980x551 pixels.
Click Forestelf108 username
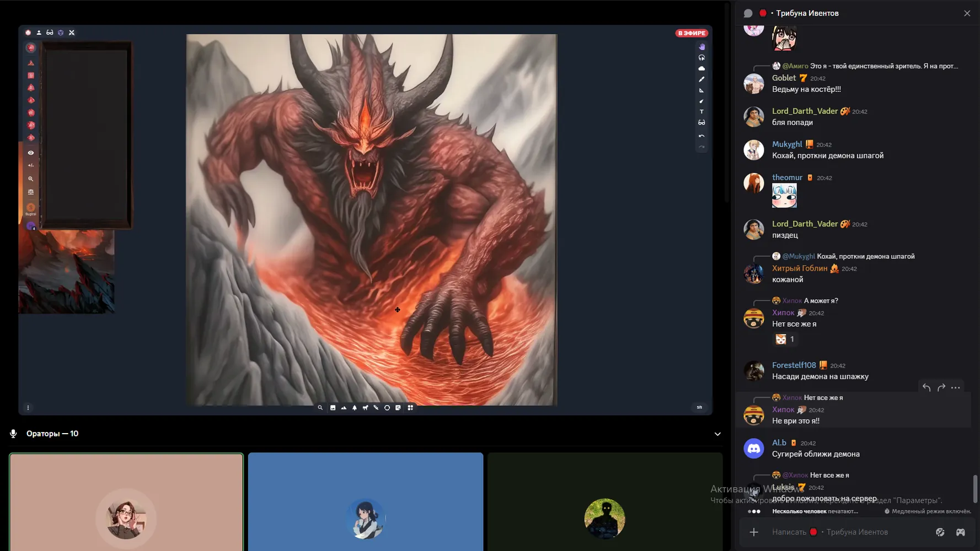[794, 365]
